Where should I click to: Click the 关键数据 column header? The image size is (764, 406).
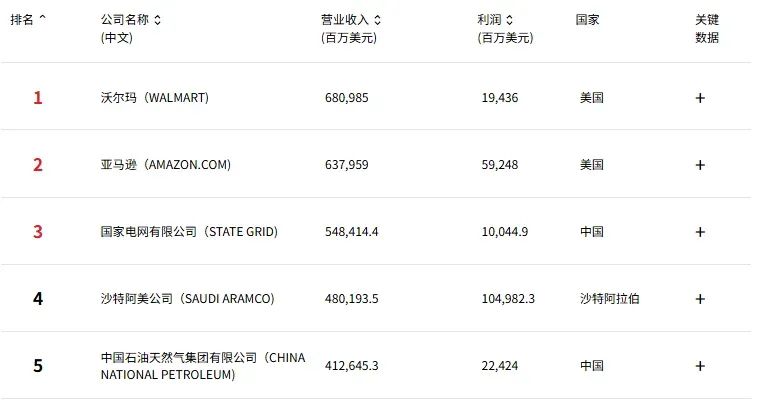[x=707, y=29]
